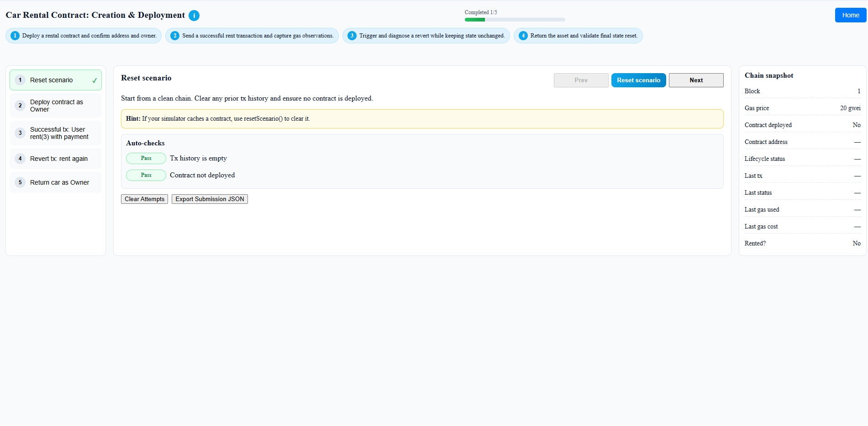Click the info icon beside the title
The width and height of the screenshot is (868, 426).
click(194, 16)
